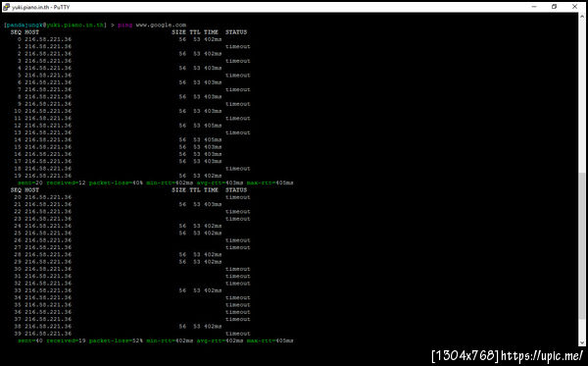The image size is (588, 366).
Task: Click 403ms time on sequence 16 row
Action: [x=213, y=154]
